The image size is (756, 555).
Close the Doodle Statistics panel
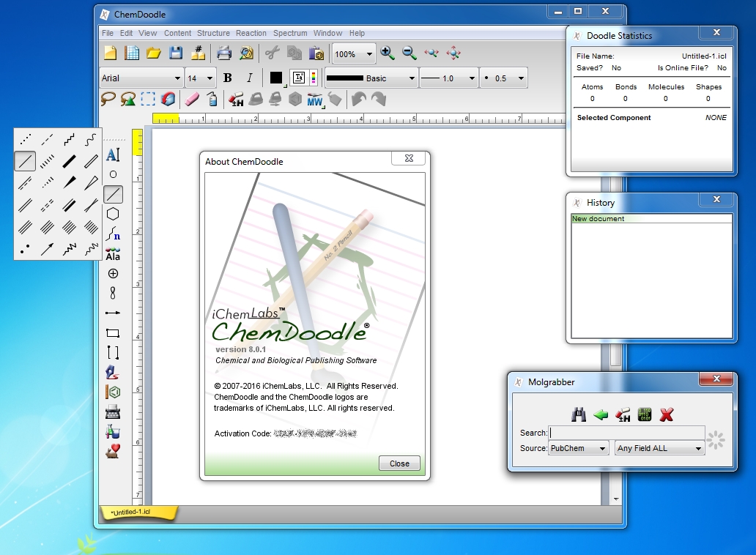[716, 33]
